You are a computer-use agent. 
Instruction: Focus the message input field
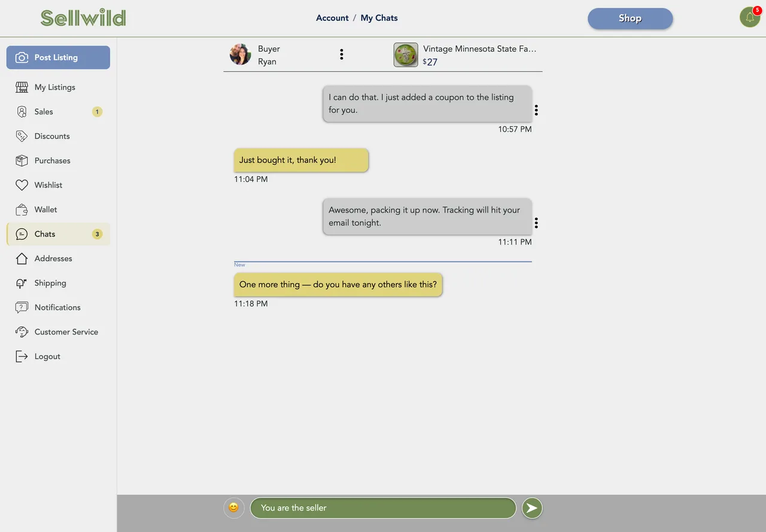point(383,508)
